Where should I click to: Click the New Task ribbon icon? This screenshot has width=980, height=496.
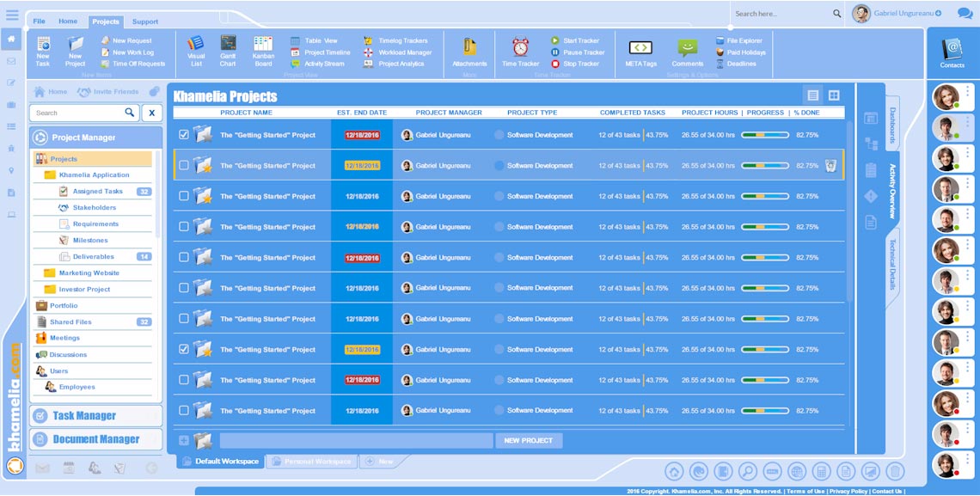coord(43,51)
